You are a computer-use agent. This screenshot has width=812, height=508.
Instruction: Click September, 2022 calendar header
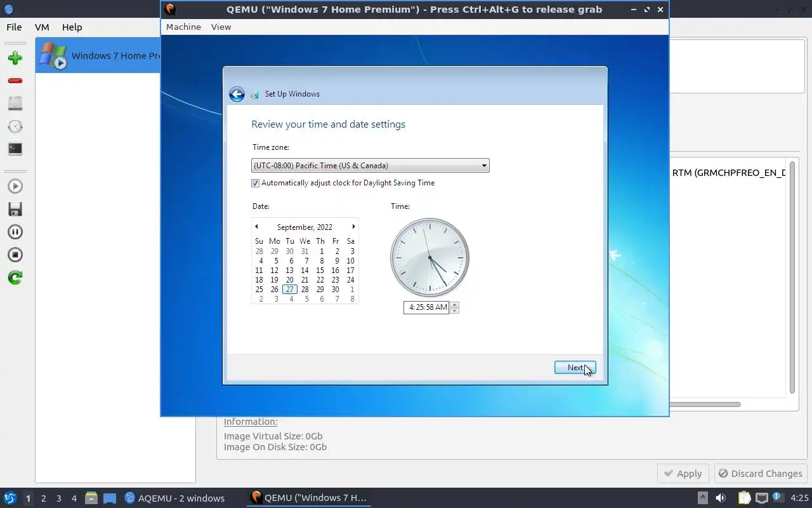[x=304, y=227]
